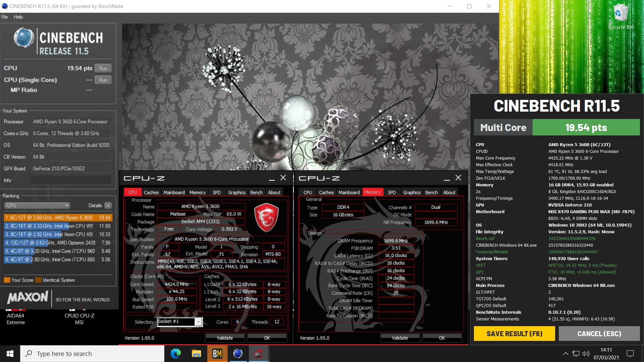Switch to Mainboard tab in left CPU-Z

coord(174,192)
